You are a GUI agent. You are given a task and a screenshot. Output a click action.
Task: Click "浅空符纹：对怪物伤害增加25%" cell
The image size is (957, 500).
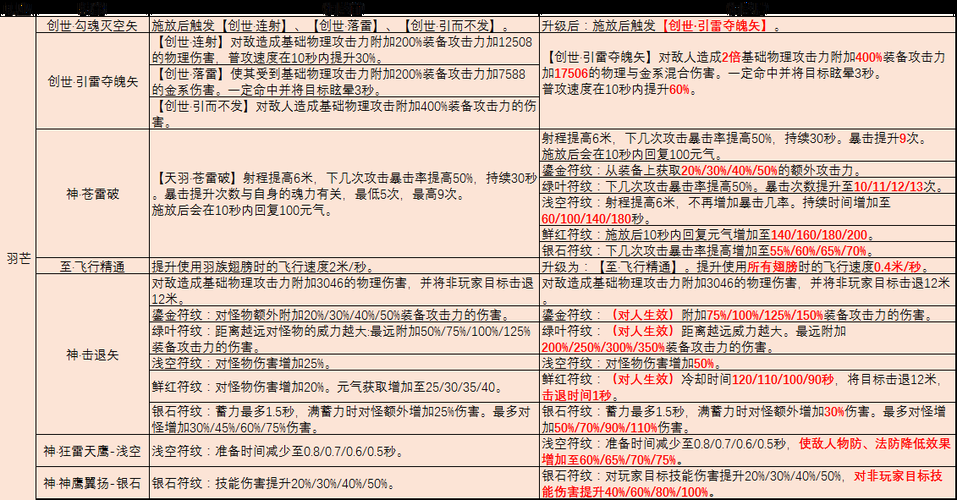point(344,363)
